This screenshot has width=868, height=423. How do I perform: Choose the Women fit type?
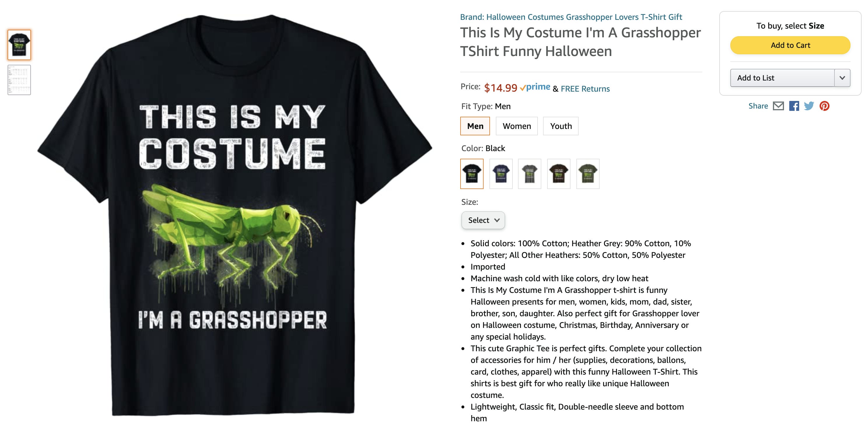click(517, 126)
